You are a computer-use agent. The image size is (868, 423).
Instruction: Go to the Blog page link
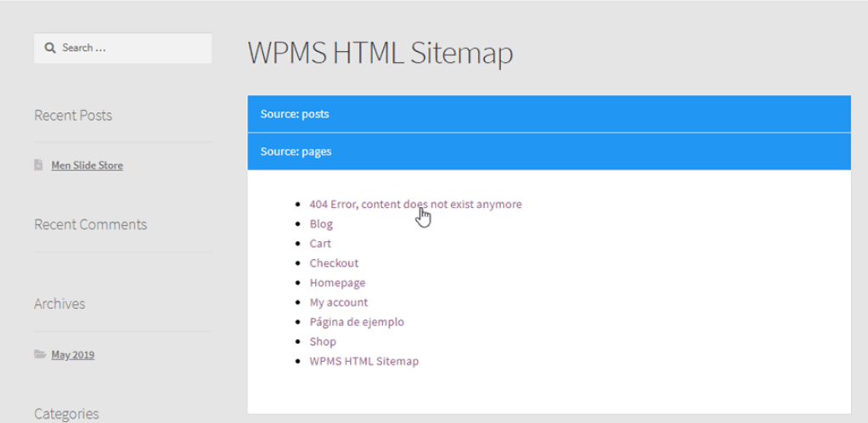(321, 224)
